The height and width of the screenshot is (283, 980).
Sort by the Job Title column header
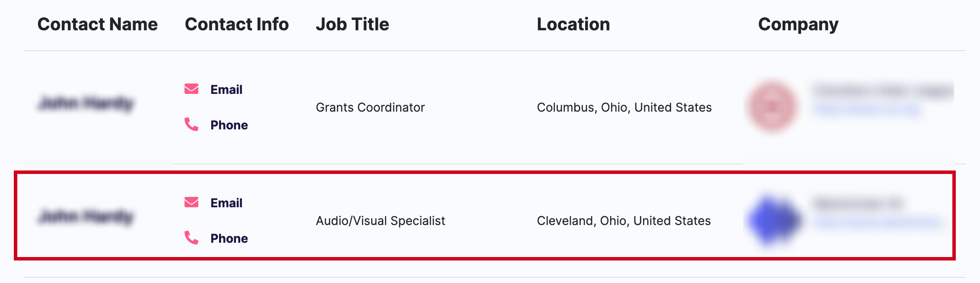(x=353, y=24)
